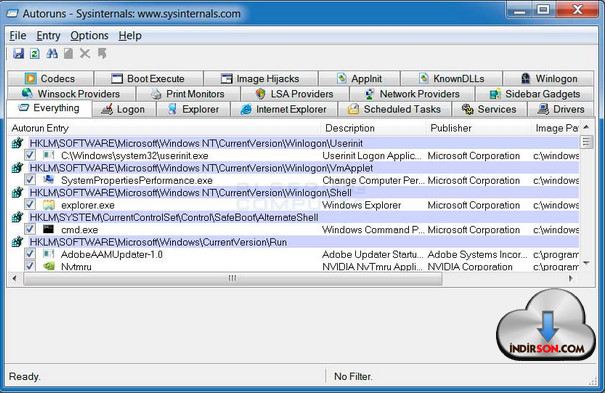Select the Explorer tab

193,109
